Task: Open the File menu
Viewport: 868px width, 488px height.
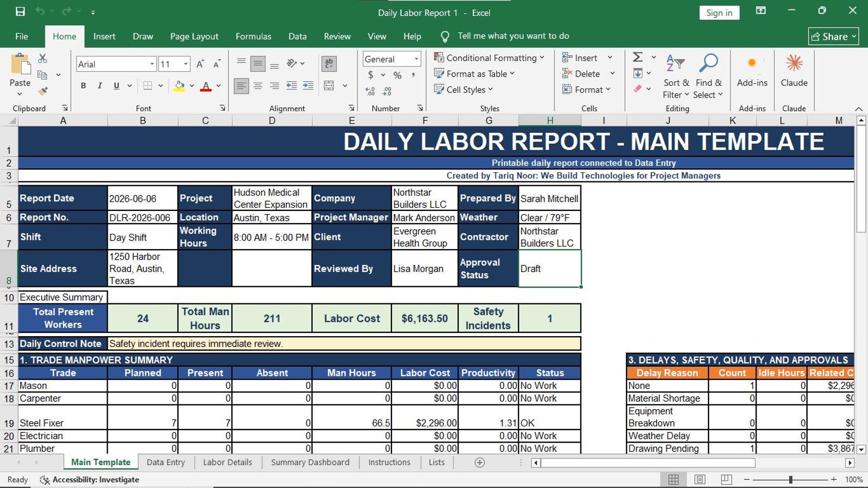Action: [x=22, y=36]
